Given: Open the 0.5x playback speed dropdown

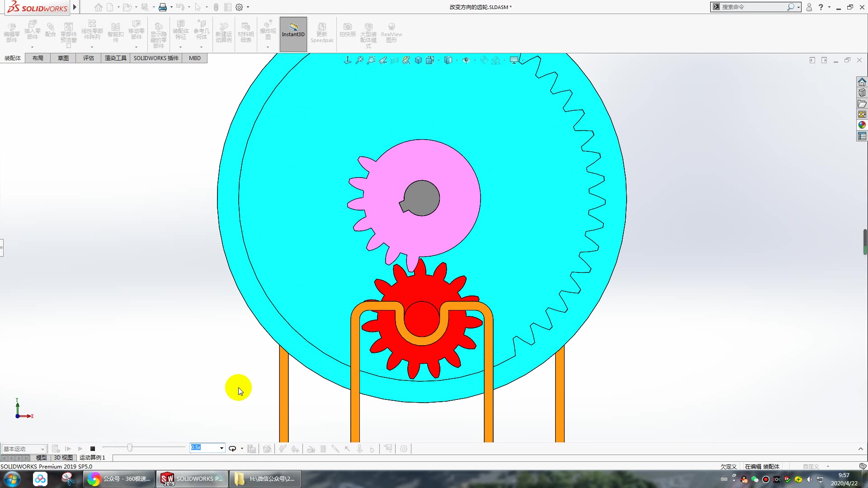Looking at the screenshot, I should click(x=222, y=448).
